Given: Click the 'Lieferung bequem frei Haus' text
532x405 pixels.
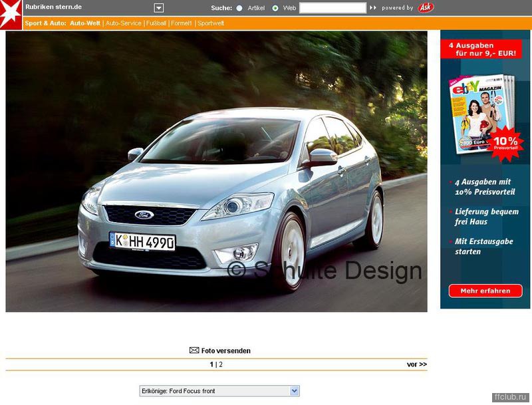Looking at the screenshot, I should point(487,217).
